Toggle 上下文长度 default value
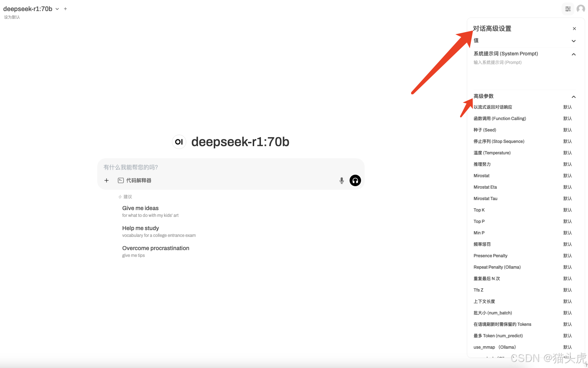The image size is (588, 368). click(568, 302)
